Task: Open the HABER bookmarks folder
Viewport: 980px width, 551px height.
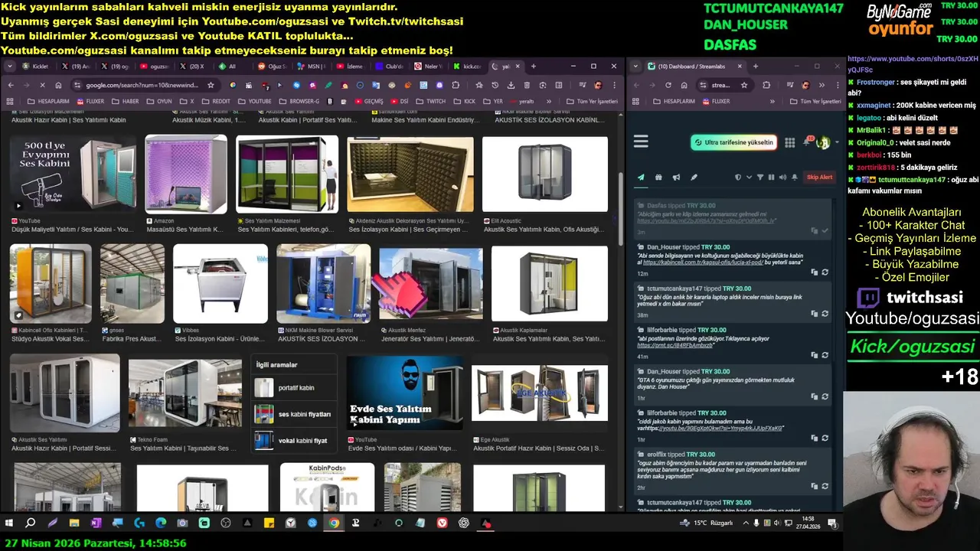Action: click(x=125, y=101)
